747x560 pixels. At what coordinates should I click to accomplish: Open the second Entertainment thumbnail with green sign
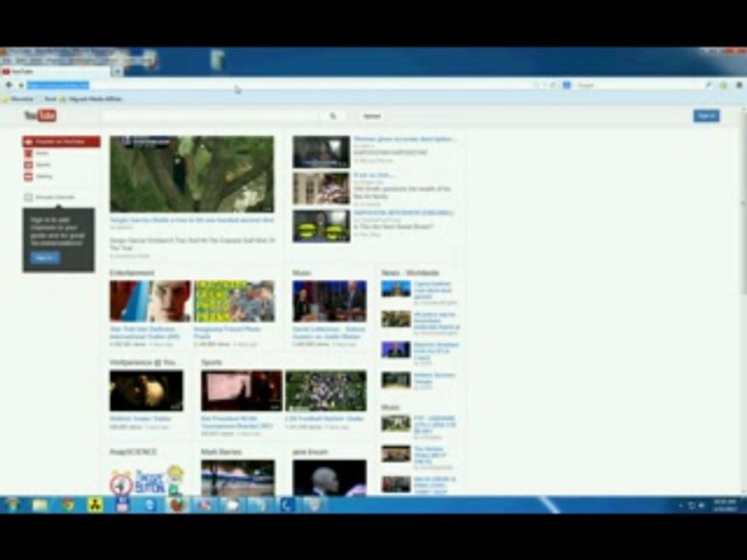(234, 302)
